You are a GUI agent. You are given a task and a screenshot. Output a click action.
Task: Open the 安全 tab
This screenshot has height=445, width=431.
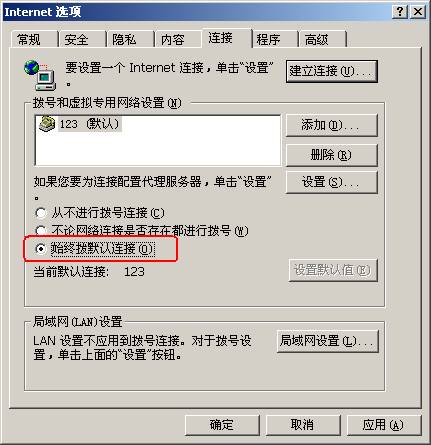point(82,39)
